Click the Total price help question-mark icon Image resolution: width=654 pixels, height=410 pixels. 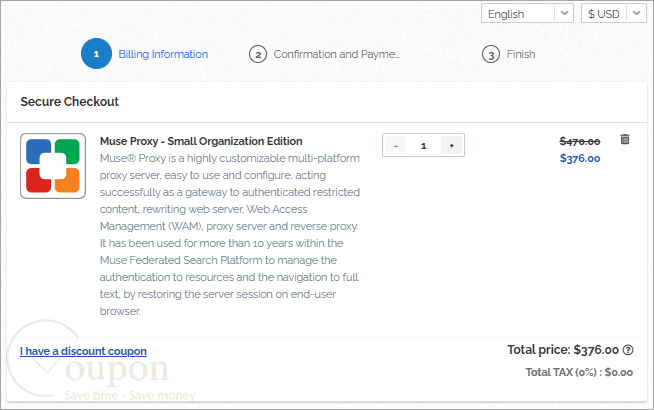tap(628, 350)
